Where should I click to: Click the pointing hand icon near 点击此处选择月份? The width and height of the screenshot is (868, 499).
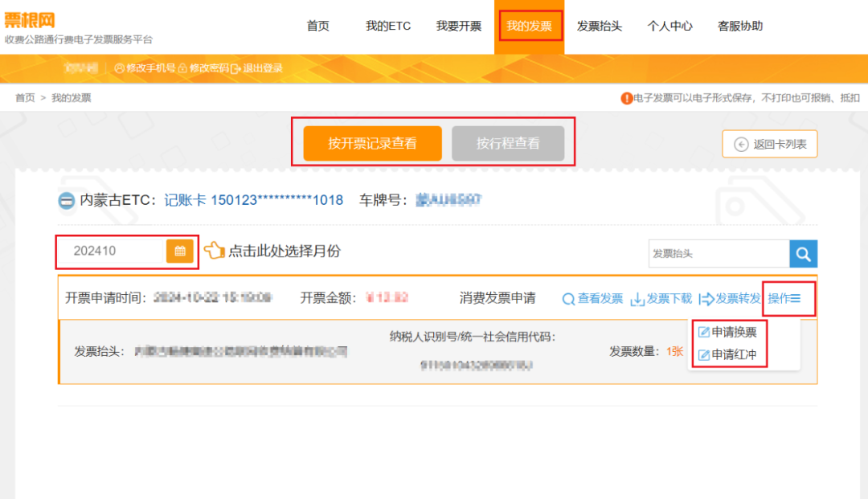[x=214, y=250]
